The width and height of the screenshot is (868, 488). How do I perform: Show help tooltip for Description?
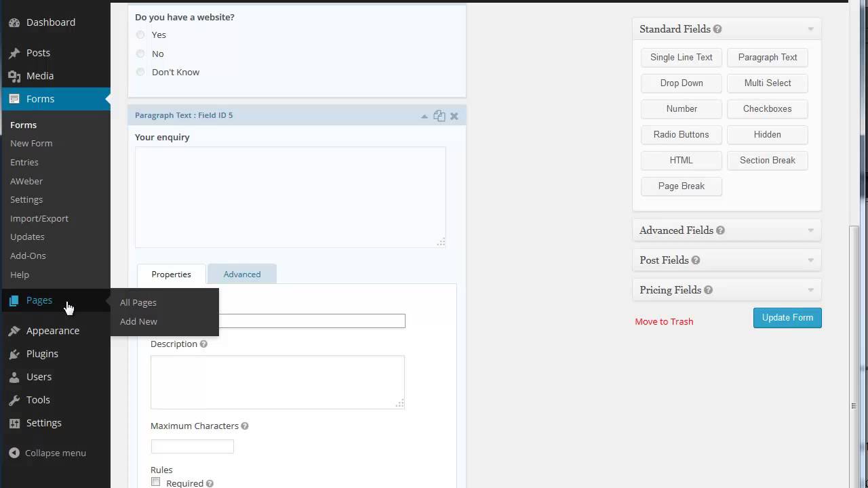click(203, 344)
